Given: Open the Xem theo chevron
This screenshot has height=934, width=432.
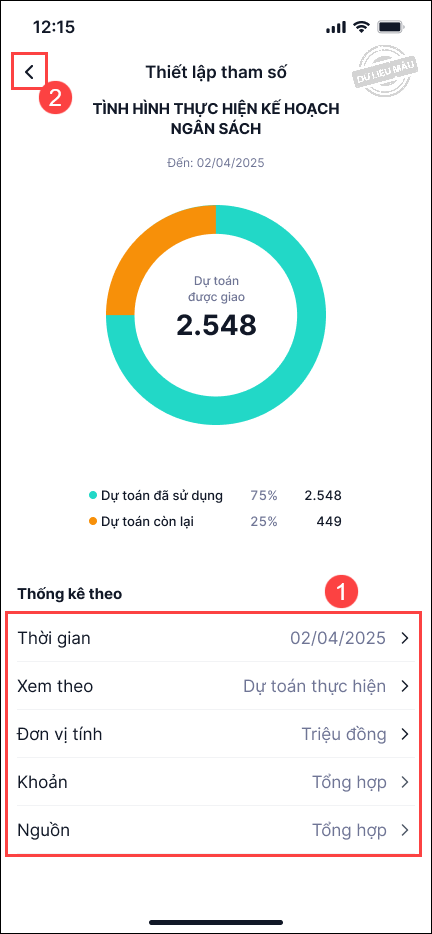Looking at the screenshot, I should (405, 686).
